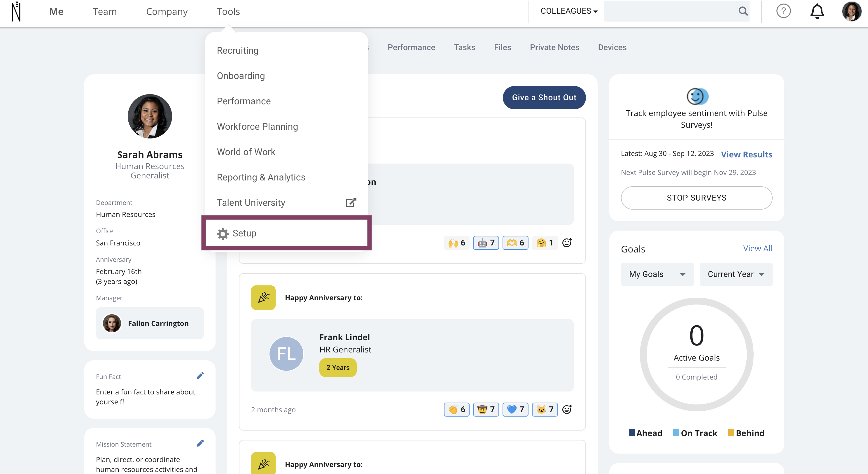Click the Namely logo icon
The height and width of the screenshot is (474, 868).
[x=16, y=11]
